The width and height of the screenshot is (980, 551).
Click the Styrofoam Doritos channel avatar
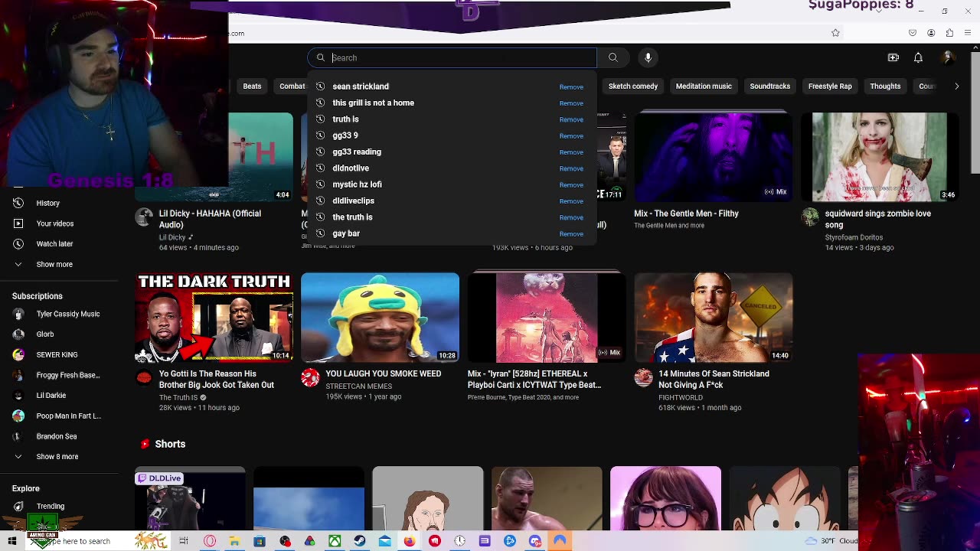point(810,217)
